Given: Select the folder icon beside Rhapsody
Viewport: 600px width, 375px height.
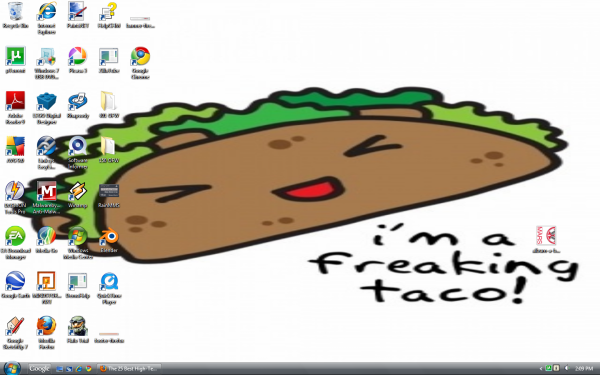Looking at the screenshot, I should click(x=109, y=105).
